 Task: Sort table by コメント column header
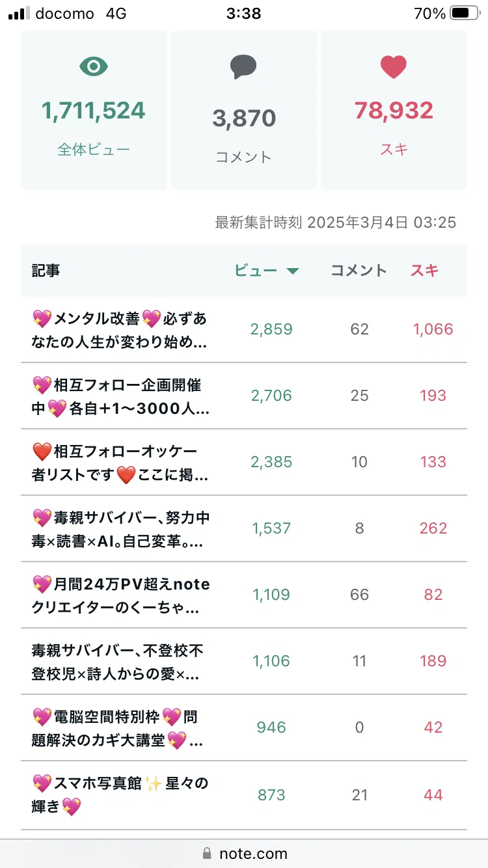point(359,271)
